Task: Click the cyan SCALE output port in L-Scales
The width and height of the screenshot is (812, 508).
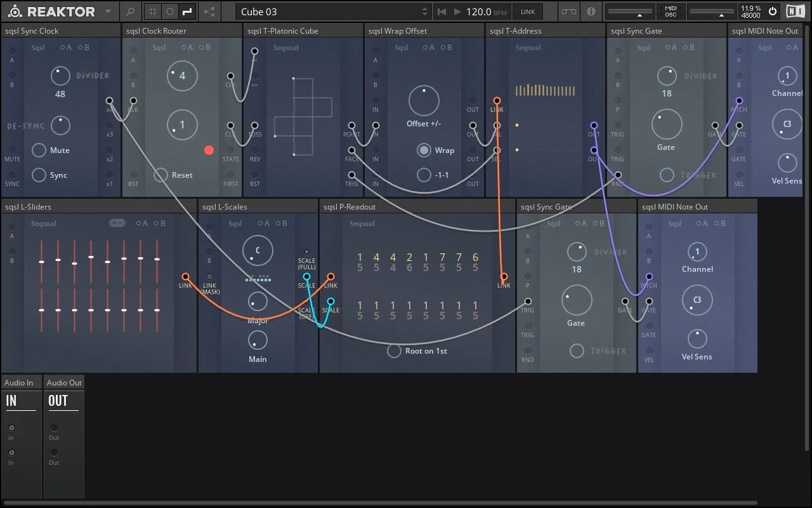Action: coord(306,276)
